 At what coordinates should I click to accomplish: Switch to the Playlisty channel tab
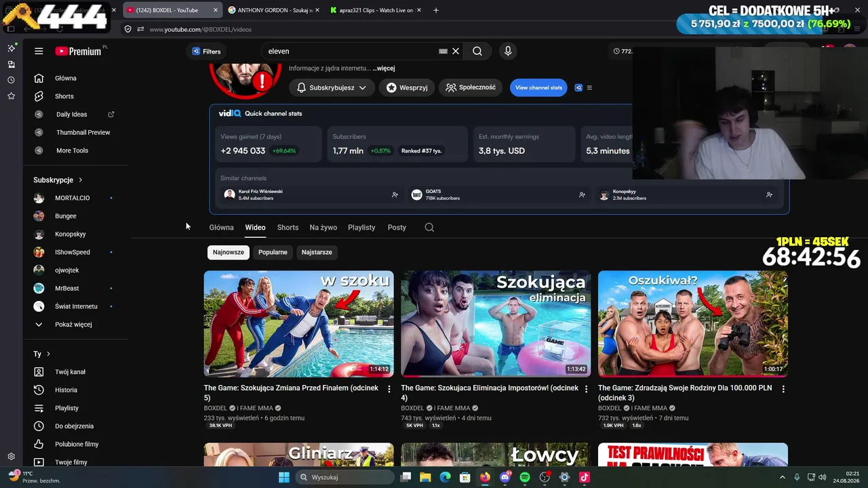[361, 228]
